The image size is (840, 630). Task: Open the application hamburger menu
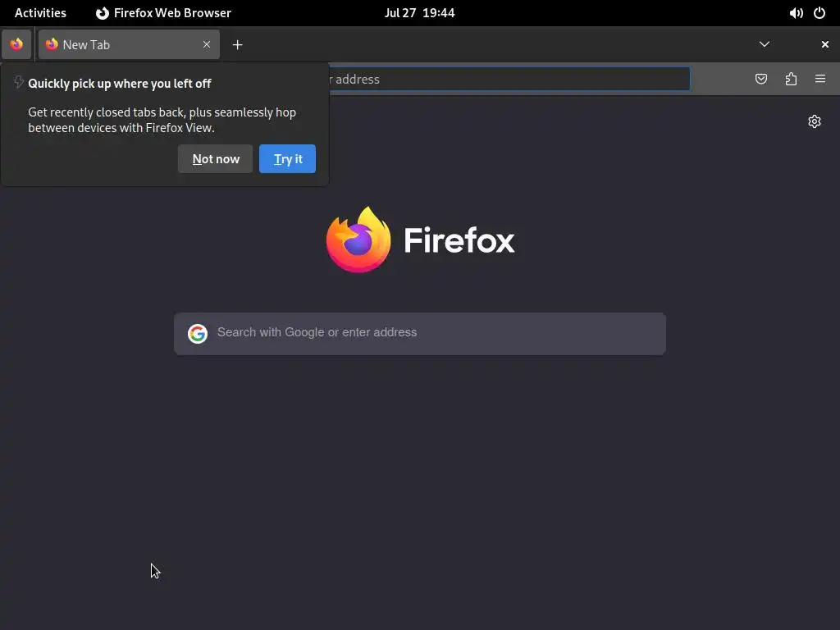(x=820, y=80)
